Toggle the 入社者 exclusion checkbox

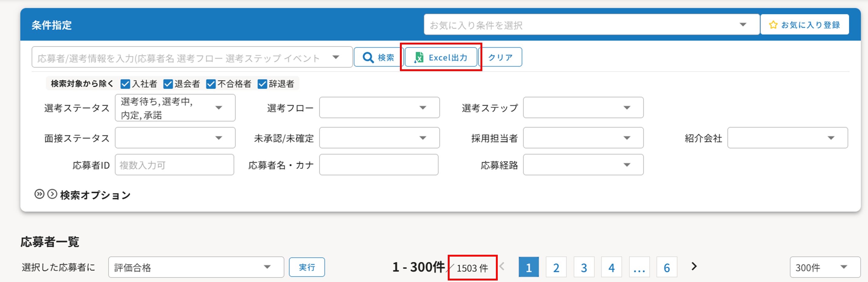[125, 84]
